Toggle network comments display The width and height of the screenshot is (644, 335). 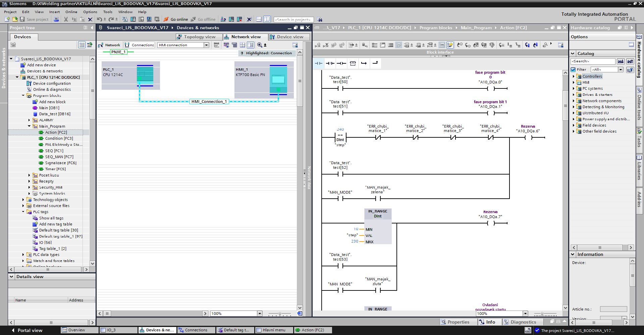tap(442, 45)
